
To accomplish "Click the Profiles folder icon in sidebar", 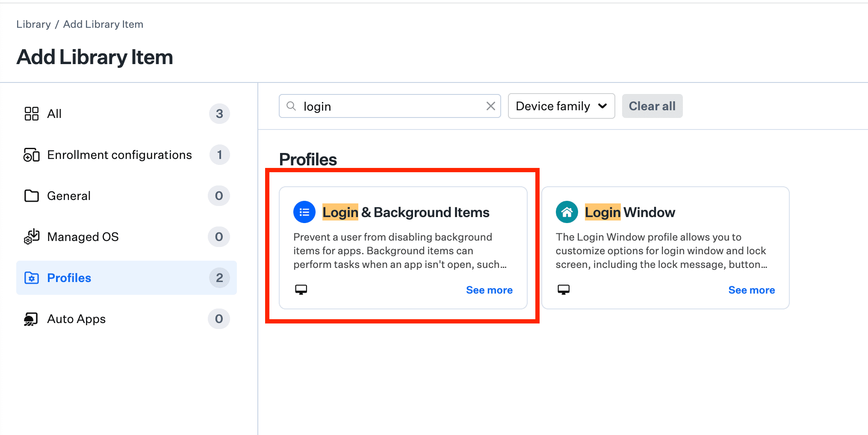I will 31,278.
